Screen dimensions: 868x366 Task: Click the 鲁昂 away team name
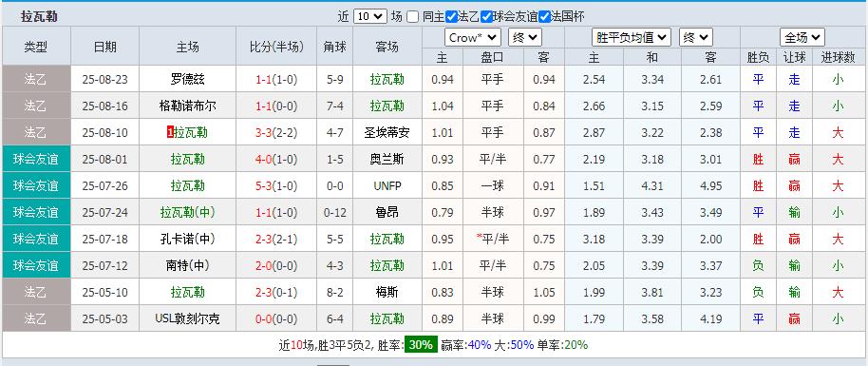click(387, 212)
